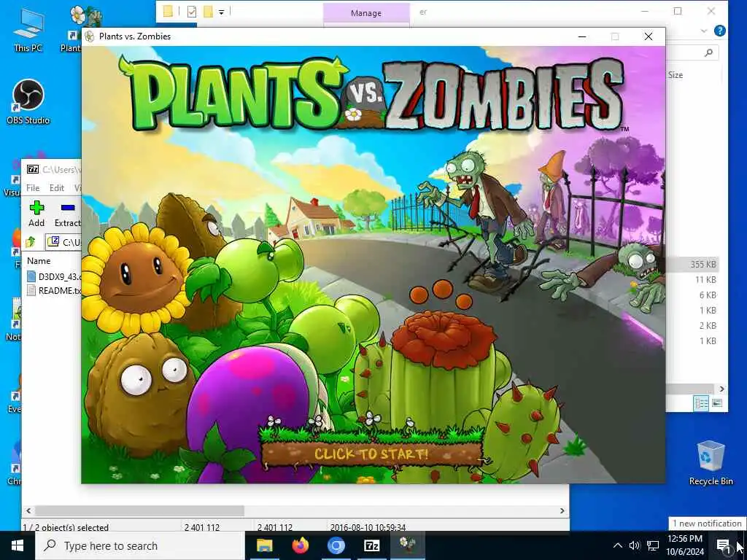Click the 7z icon in the 7-Zip title bar
Screen dimensions: 747x560
click(x=33, y=169)
